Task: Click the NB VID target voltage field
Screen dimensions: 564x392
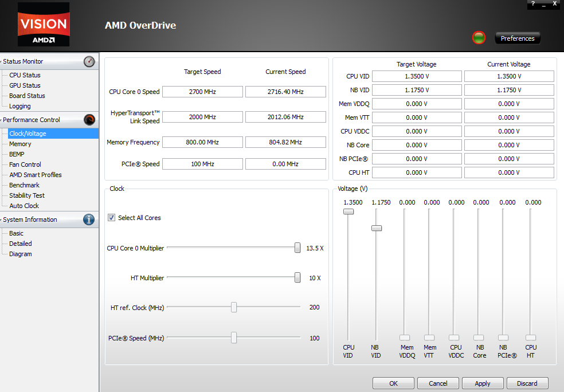Action: click(417, 90)
